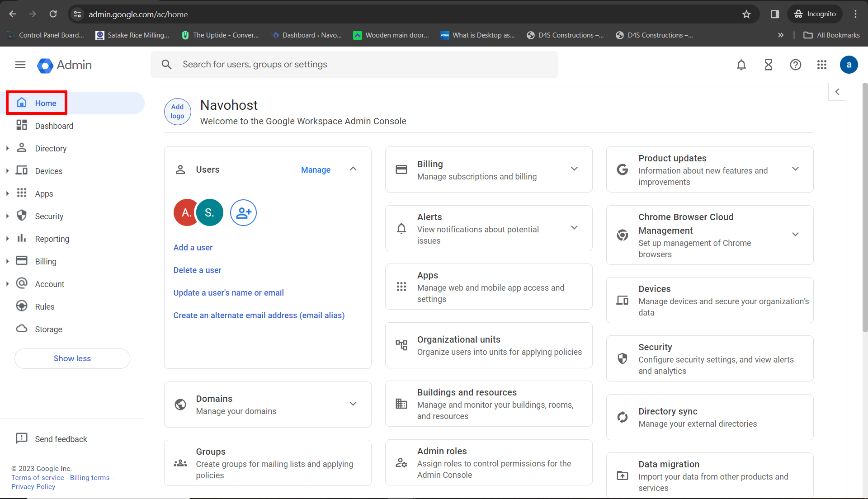Focus the search users, groups or settings field
Viewport: 868px width, 499px height.
[x=354, y=65]
